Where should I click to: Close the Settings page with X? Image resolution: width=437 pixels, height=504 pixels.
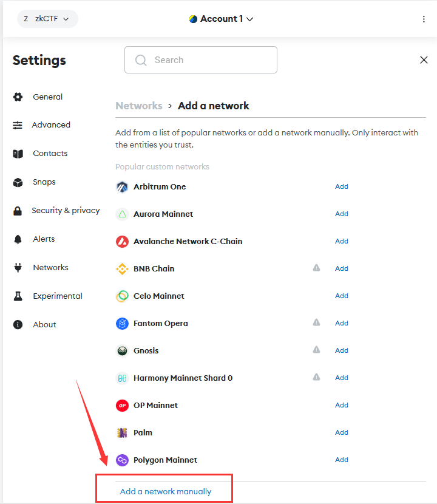[x=424, y=60]
